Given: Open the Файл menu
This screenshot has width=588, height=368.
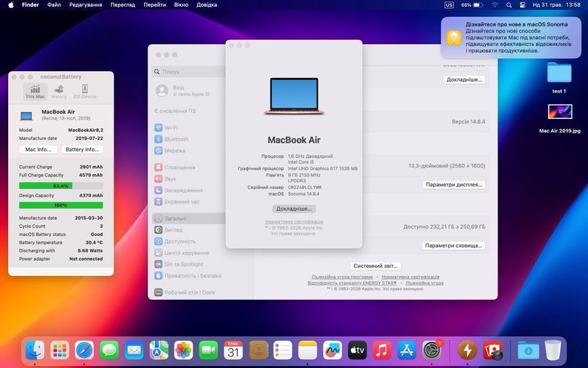Looking at the screenshot, I should (x=54, y=5).
